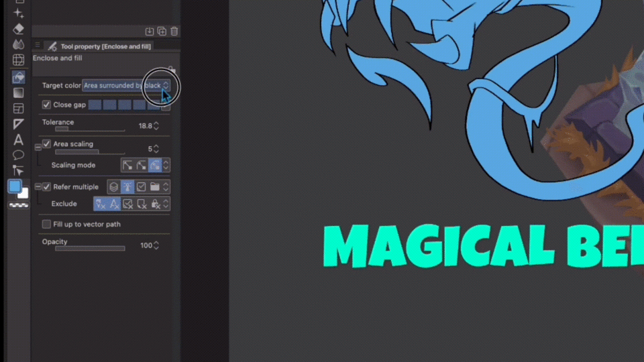Open the Refer multiple options arrows
This screenshot has height=362, width=644.
pyautogui.click(x=166, y=187)
